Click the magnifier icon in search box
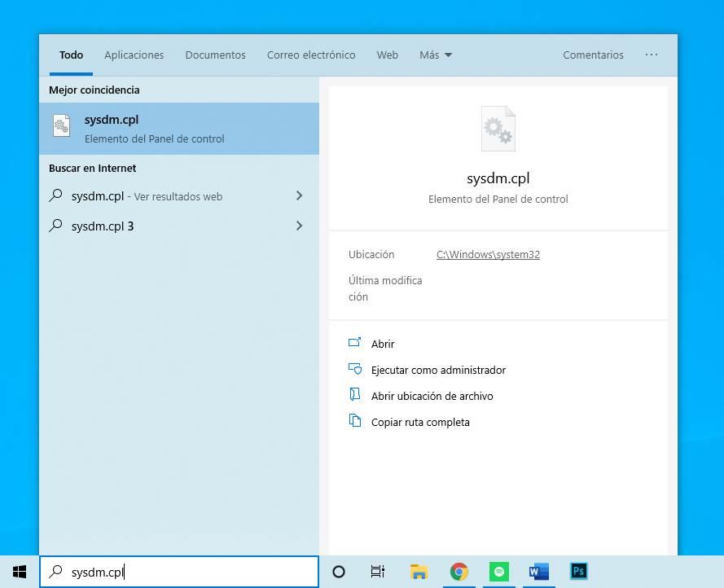 (56, 572)
